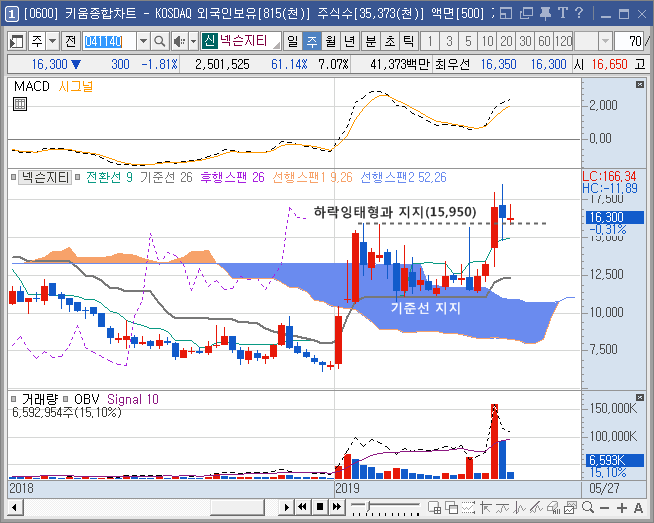Image resolution: width=654 pixels, height=523 pixels.
Task: Click the save chart image icon
Action: (x=570, y=508)
